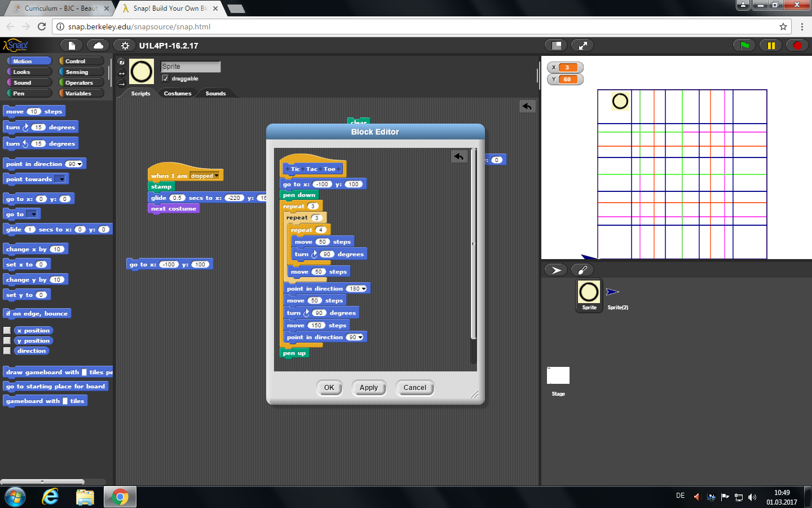The image size is (812, 508).
Task: Open the cloud menu icon
Action: [x=98, y=46]
